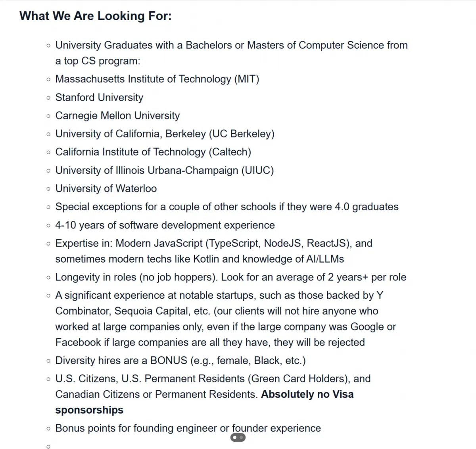Click the 'Expertise in: Modern JavaScript' line
The height and width of the screenshot is (449, 476).
[213, 243]
